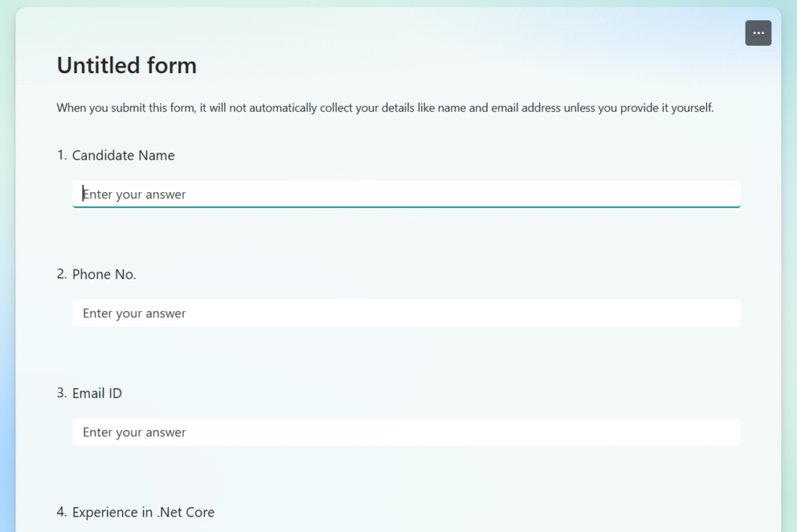This screenshot has height=532, width=797.
Task: Click the Email ID answer field
Action: (406, 432)
